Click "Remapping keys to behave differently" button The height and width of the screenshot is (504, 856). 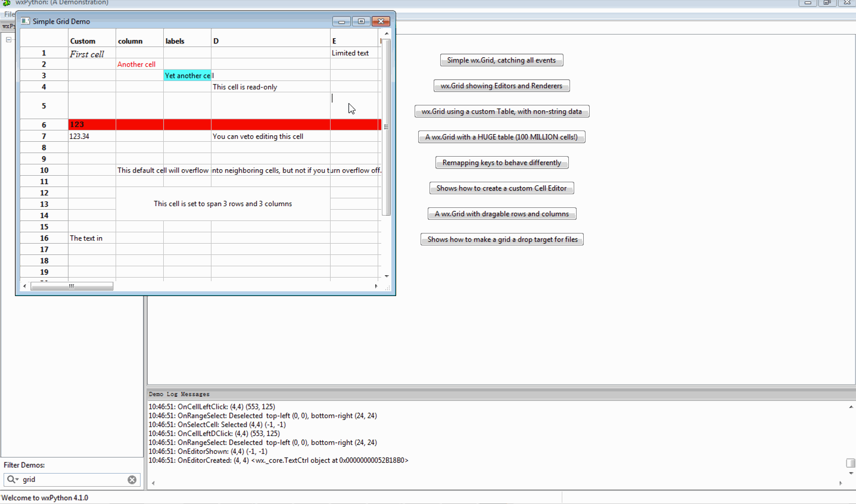(x=502, y=162)
